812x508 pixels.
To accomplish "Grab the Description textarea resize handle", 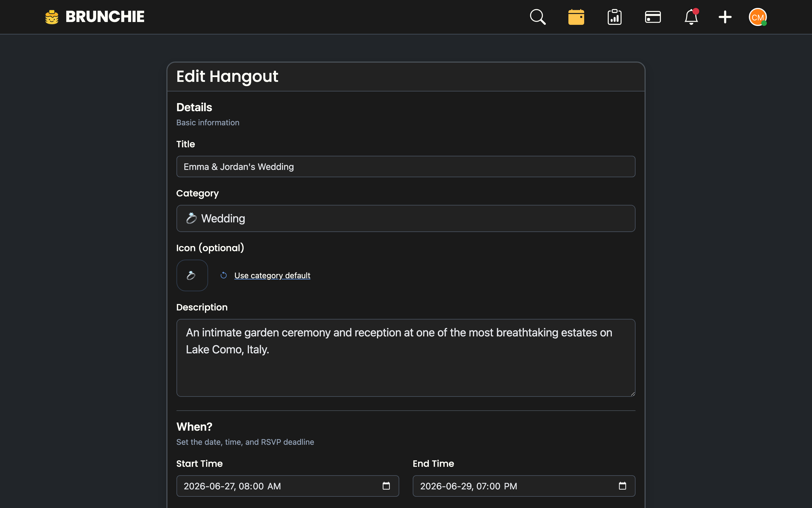I will tap(632, 394).
